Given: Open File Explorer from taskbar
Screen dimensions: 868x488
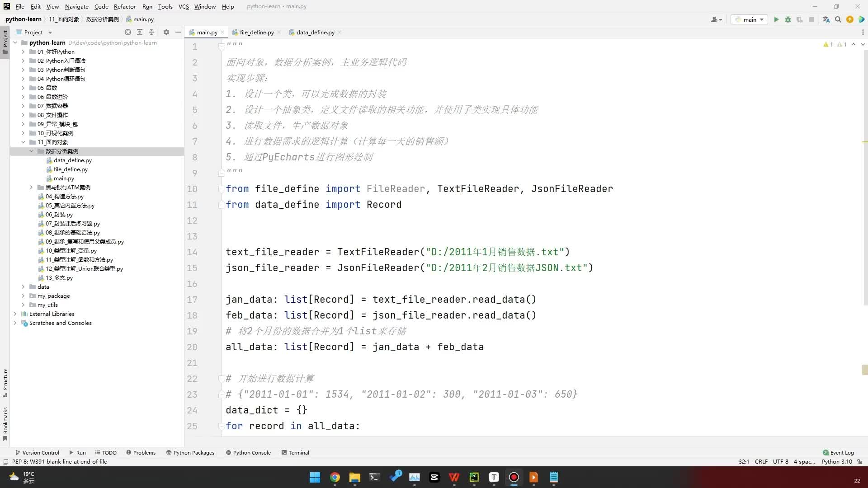Looking at the screenshot, I should pyautogui.click(x=355, y=477).
